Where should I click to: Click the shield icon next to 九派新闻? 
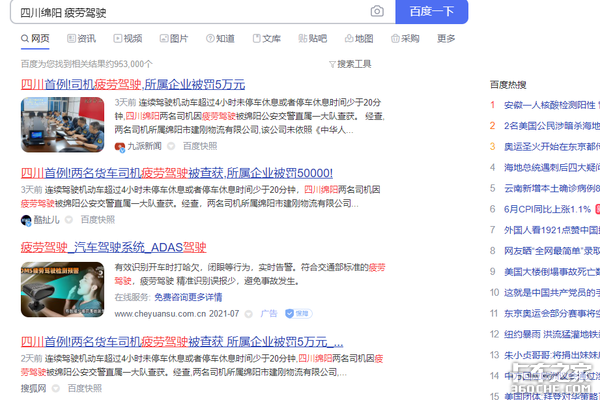point(171,146)
